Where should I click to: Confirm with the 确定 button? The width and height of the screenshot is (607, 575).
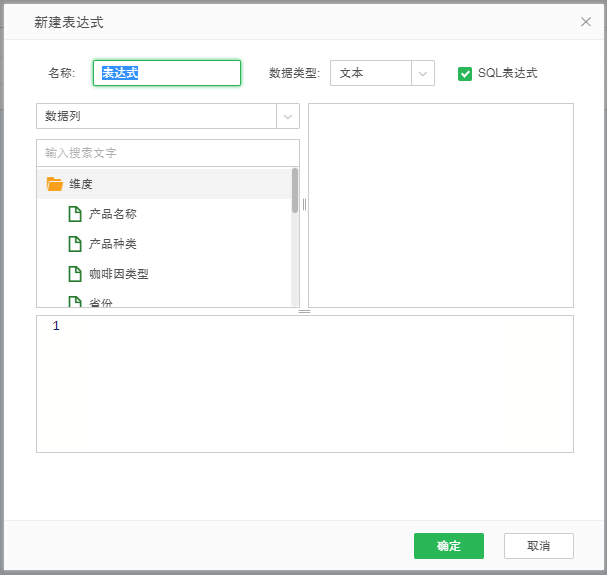point(449,546)
